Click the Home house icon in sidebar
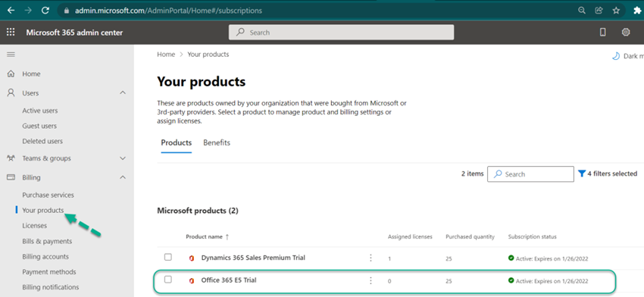The image size is (644, 297). point(11,74)
